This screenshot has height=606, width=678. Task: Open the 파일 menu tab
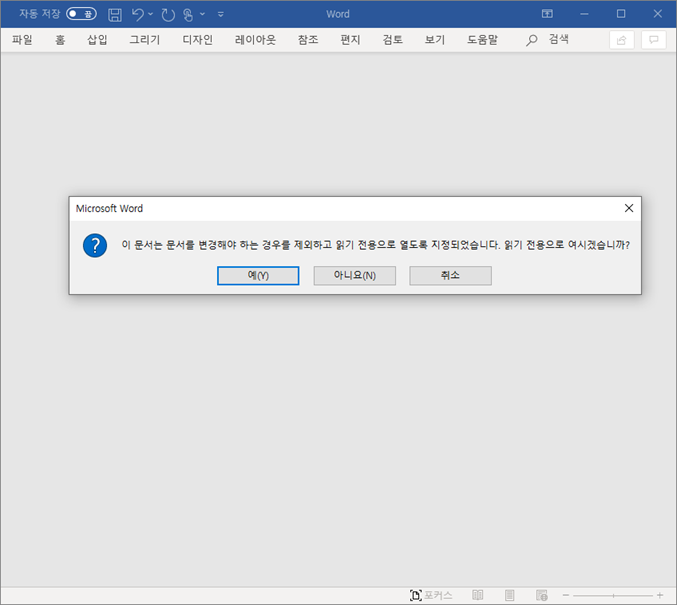pyautogui.click(x=22, y=40)
